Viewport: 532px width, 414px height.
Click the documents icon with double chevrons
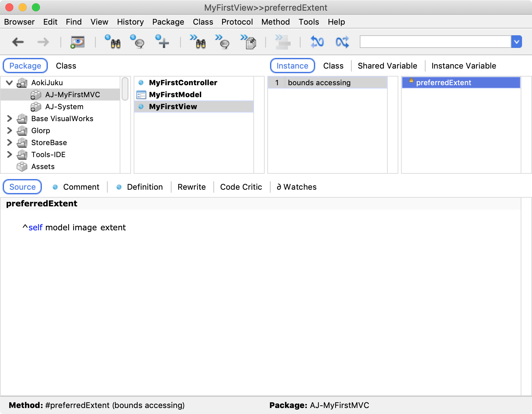click(x=249, y=42)
